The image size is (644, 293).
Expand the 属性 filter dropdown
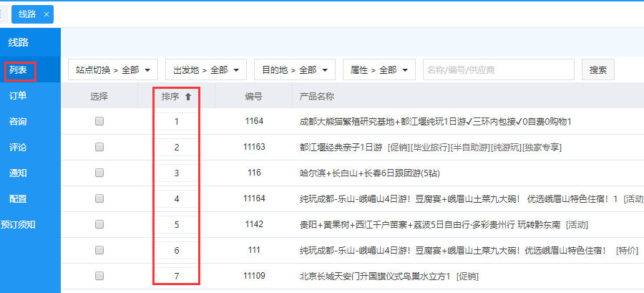tap(379, 70)
